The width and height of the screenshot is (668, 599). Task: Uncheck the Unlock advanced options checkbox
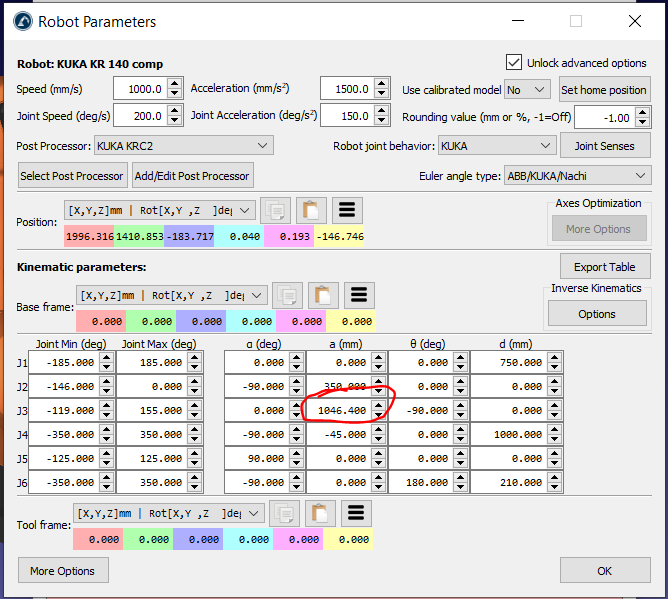[514, 62]
